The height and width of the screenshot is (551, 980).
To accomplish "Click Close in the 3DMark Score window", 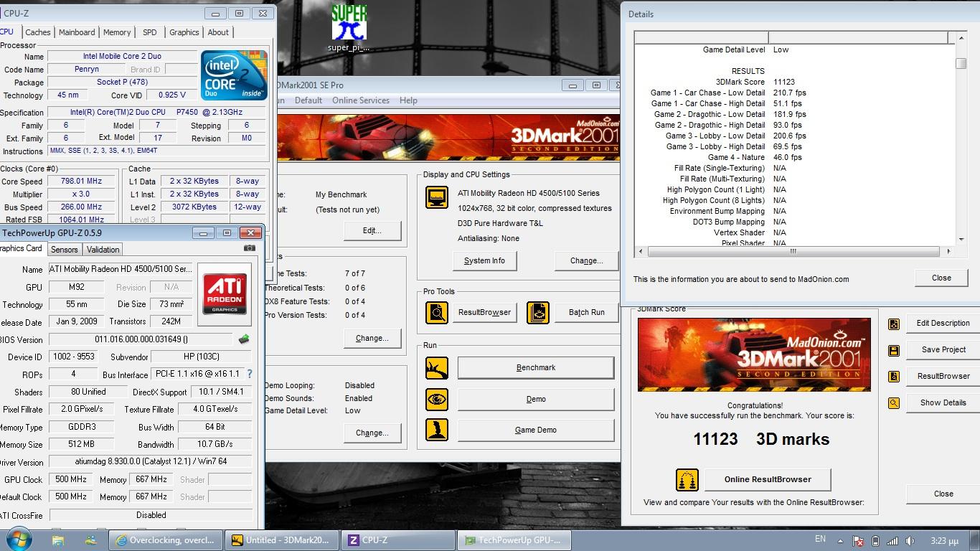I will (x=943, y=494).
